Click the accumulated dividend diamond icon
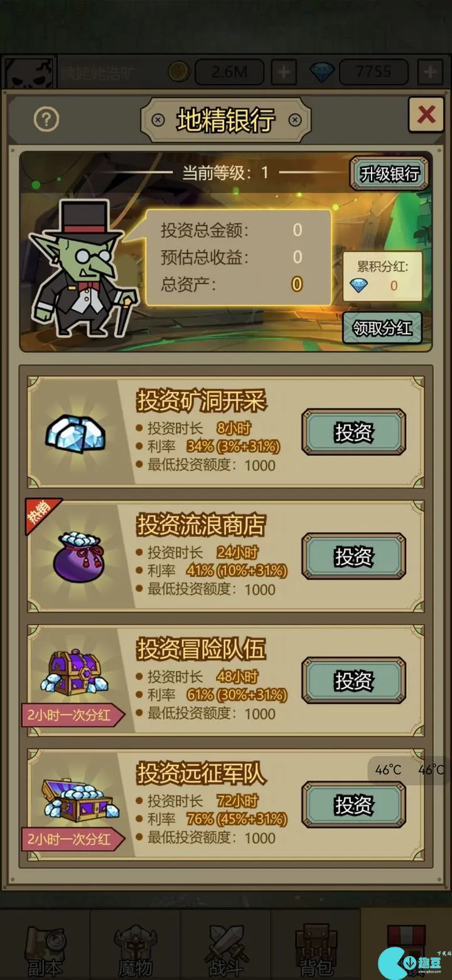Viewport: 452px width, 980px height. point(359,286)
